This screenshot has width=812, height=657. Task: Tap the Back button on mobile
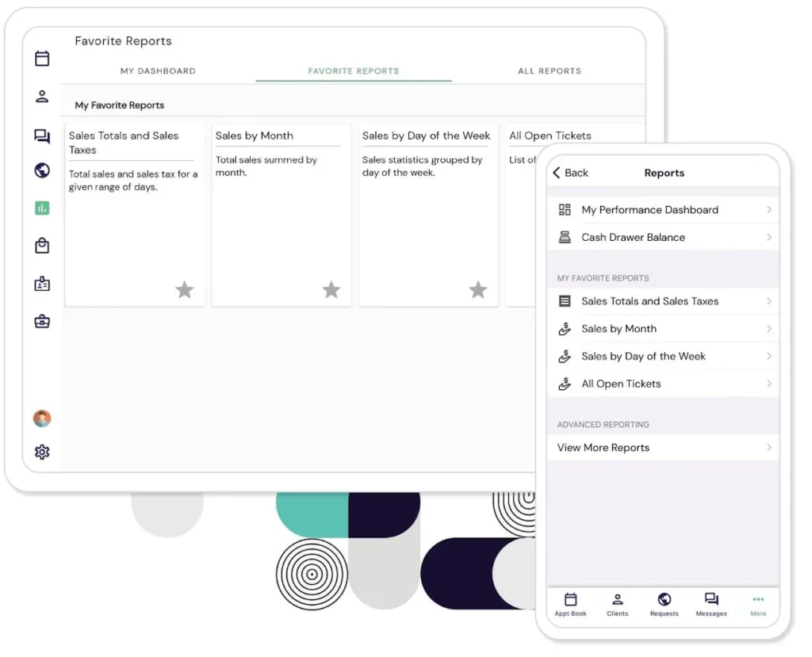coord(571,173)
